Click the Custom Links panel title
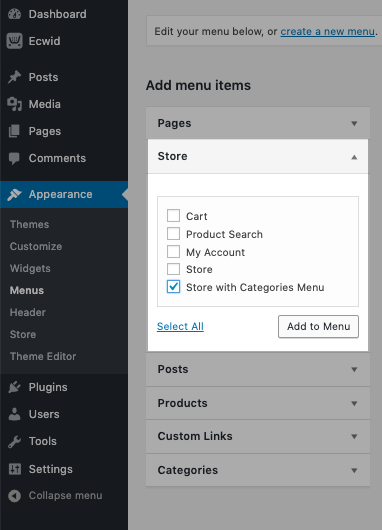This screenshot has width=382, height=530. pos(195,436)
